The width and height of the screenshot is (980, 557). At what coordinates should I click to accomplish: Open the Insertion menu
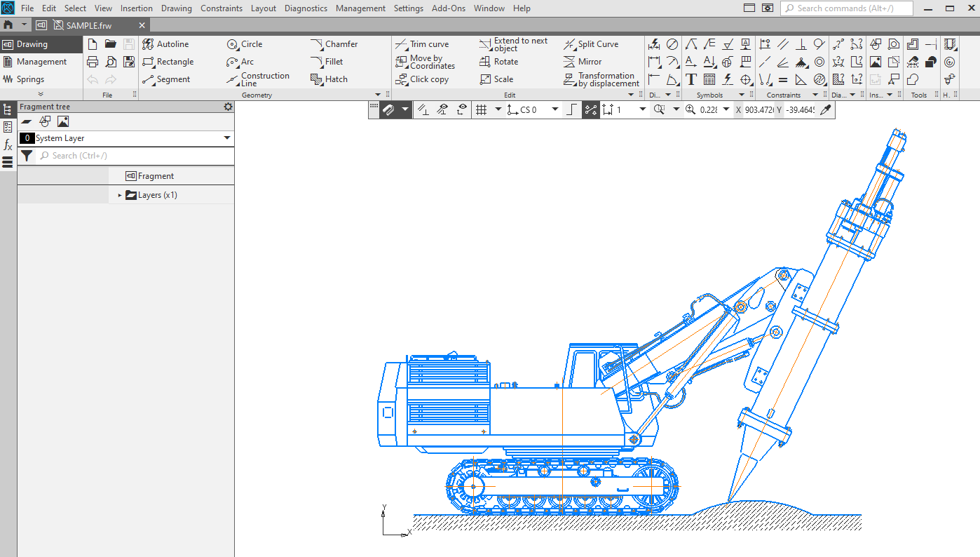137,8
